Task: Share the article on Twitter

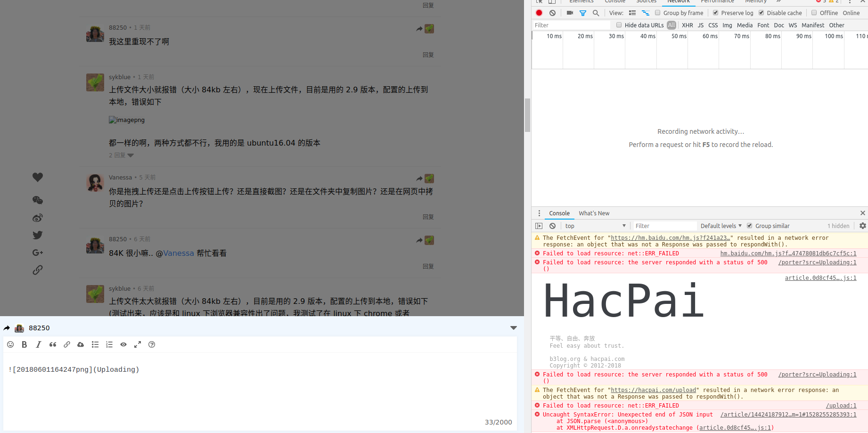Action: (38, 235)
